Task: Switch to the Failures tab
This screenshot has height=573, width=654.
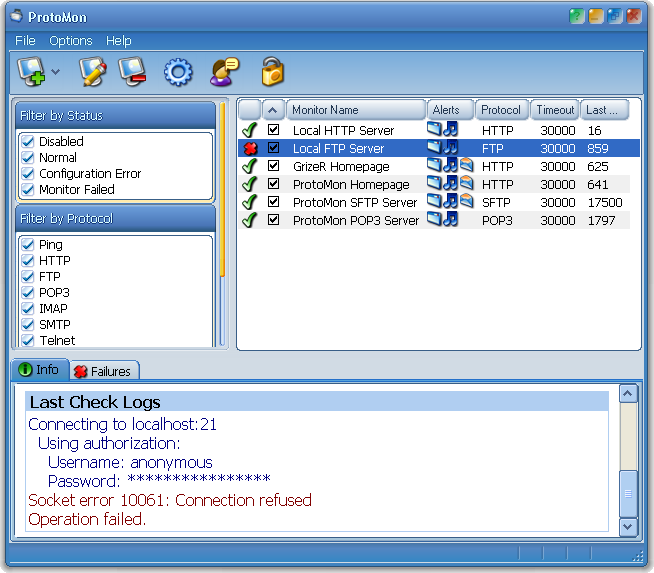Action: [x=104, y=371]
